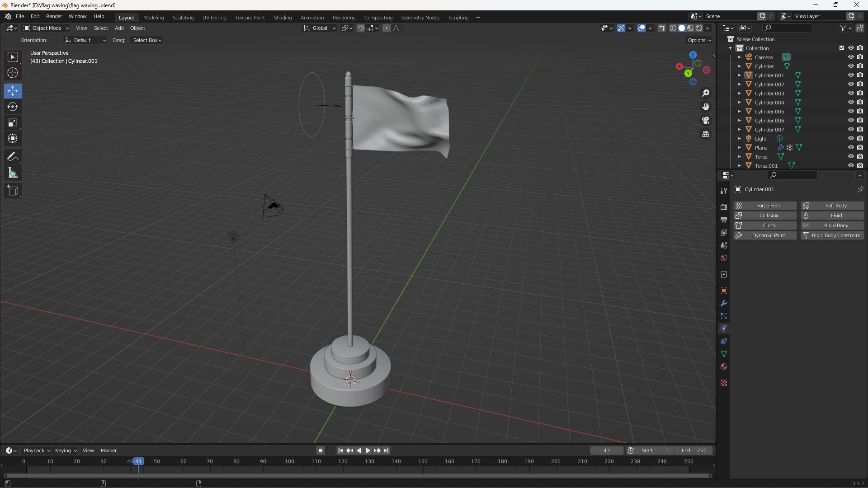Hide the Plane object in viewport

pyautogui.click(x=850, y=147)
